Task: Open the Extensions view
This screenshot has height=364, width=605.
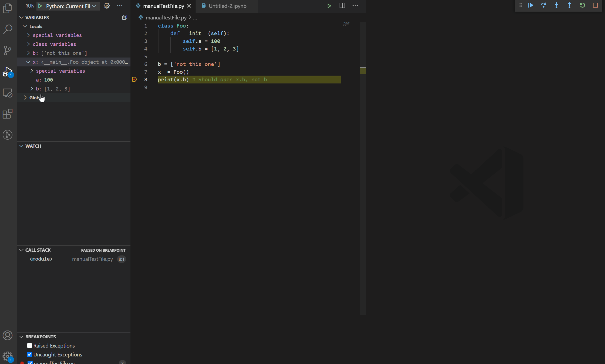Action: point(8,114)
